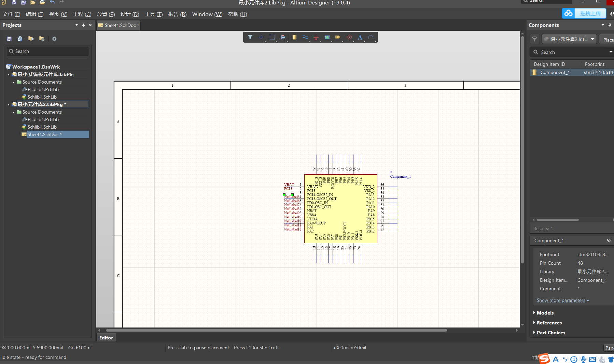Image resolution: width=614 pixels, height=364 pixels.
Task: Open the 编辑 (E) menu
Action: (35, 14)
